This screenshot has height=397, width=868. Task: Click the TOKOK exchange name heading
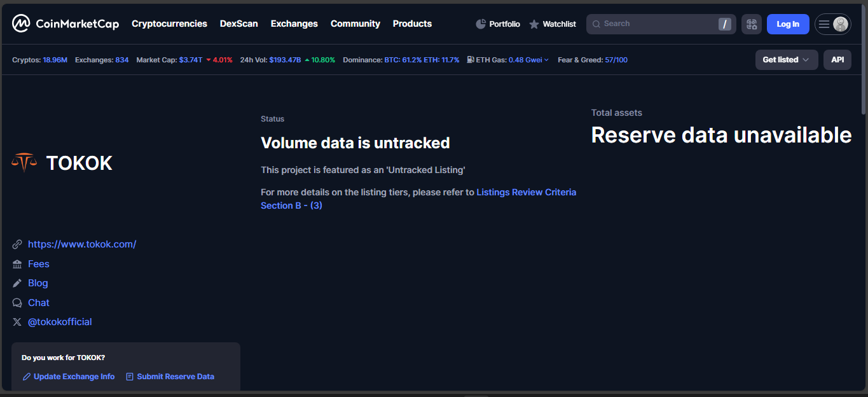pyautogui.click(x=79, y=163)
